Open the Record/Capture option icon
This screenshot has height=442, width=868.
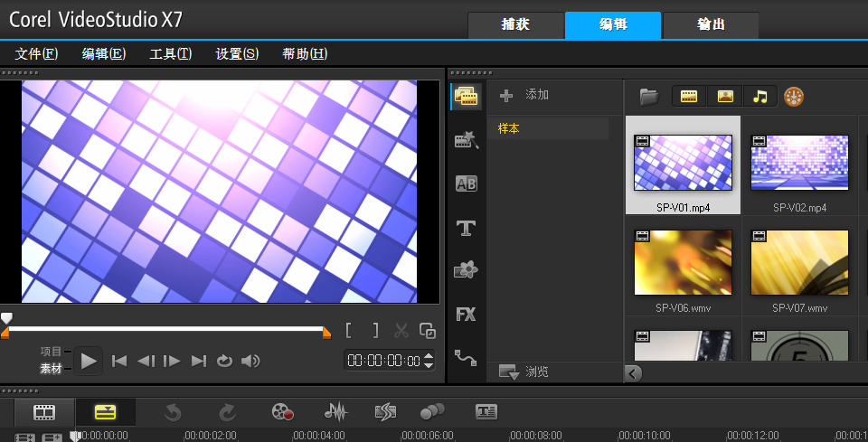(282, 412)
